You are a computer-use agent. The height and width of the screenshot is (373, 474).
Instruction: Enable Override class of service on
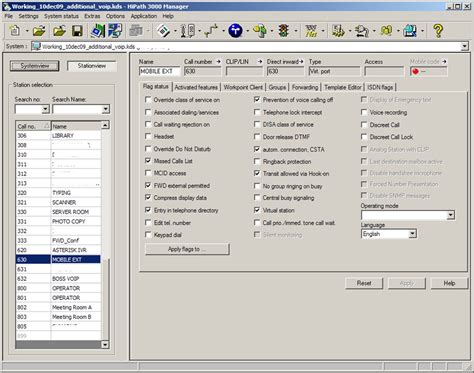[x=148, y=100]
